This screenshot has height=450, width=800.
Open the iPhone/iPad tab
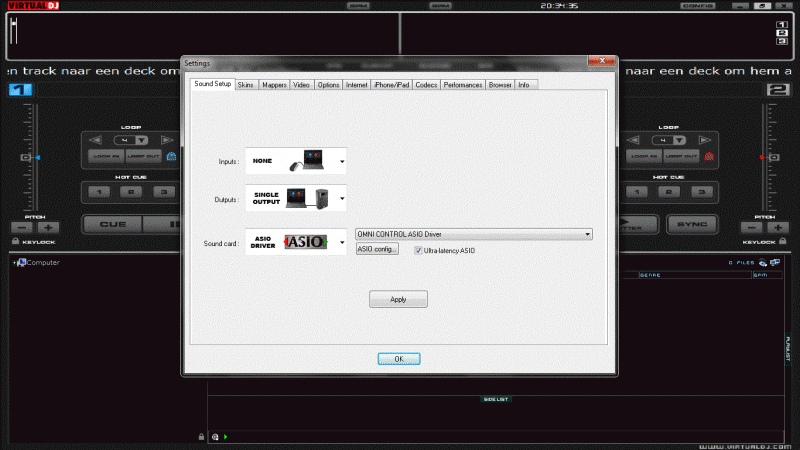pyautogui.click(x=391, y=85)
